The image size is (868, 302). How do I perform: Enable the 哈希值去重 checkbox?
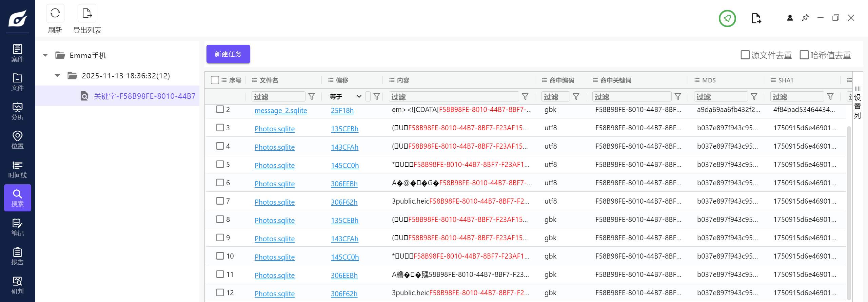[804, 55]
